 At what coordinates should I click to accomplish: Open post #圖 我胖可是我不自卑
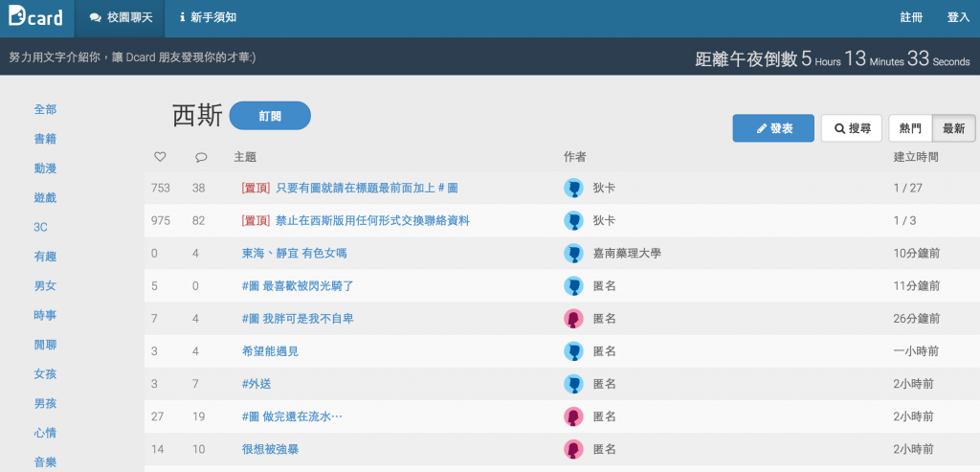point(298,319)
